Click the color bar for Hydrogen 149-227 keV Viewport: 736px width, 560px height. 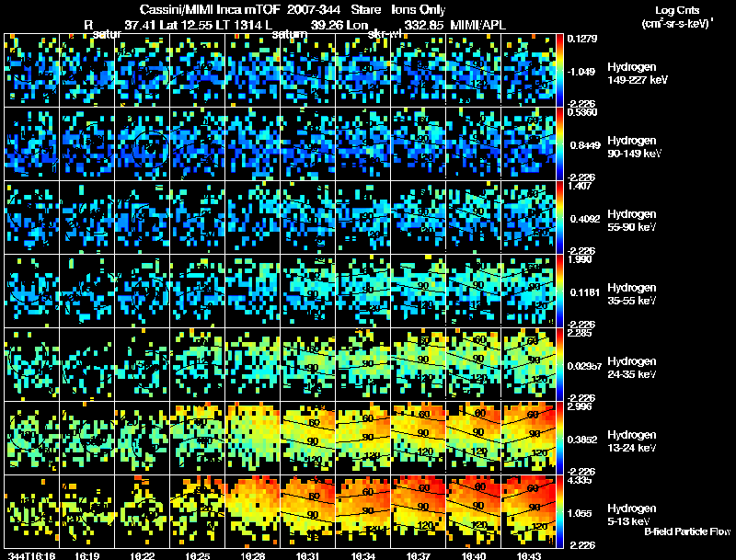(560, 70)
